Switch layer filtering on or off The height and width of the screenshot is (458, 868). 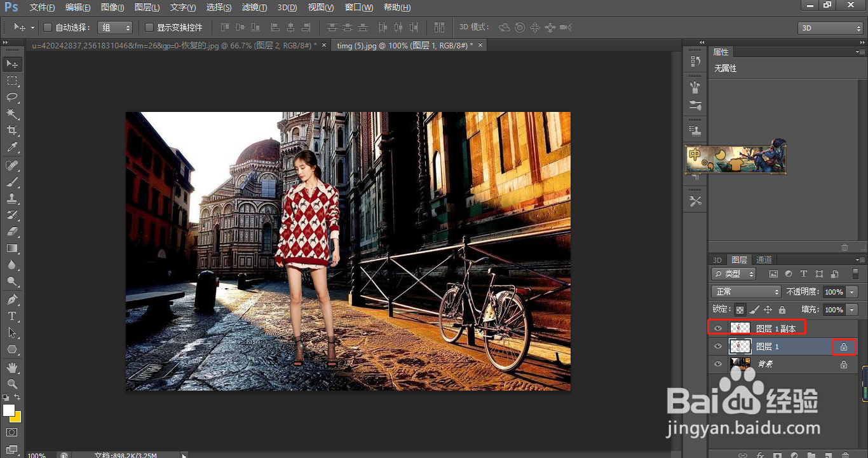[855, 274]
